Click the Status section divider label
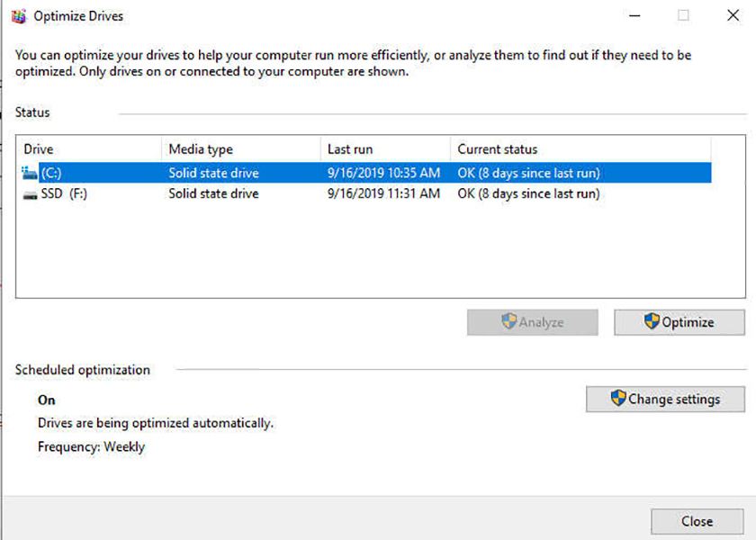This screenshot has height=540, width=756. coord(31,112)
